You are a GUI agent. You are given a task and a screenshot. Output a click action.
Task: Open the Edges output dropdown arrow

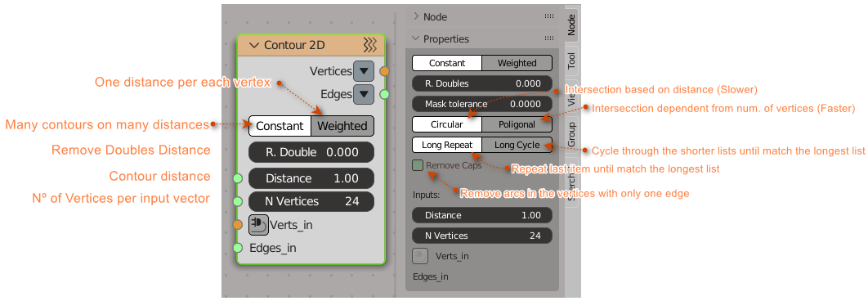click(x=364, y=94)
